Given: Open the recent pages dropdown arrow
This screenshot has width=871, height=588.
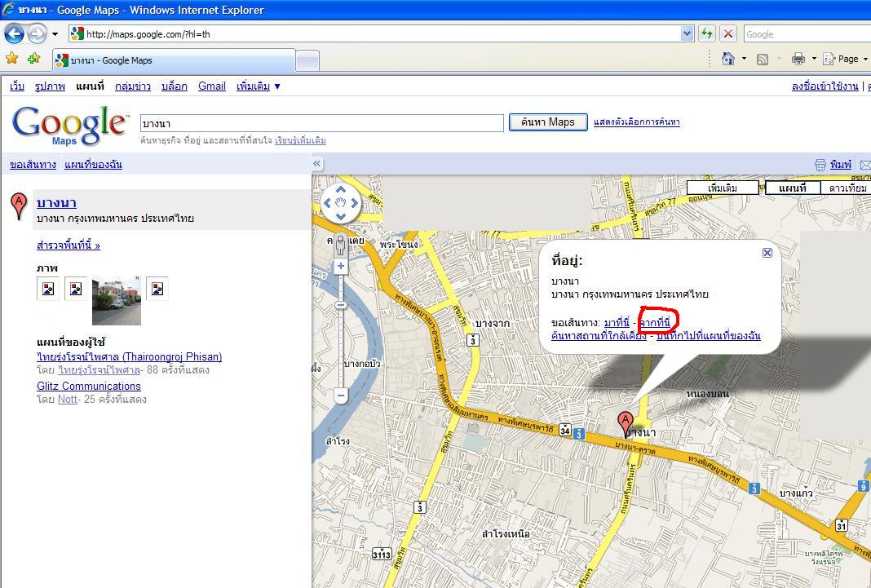Looking at the screenshot, I should (55, 34).
